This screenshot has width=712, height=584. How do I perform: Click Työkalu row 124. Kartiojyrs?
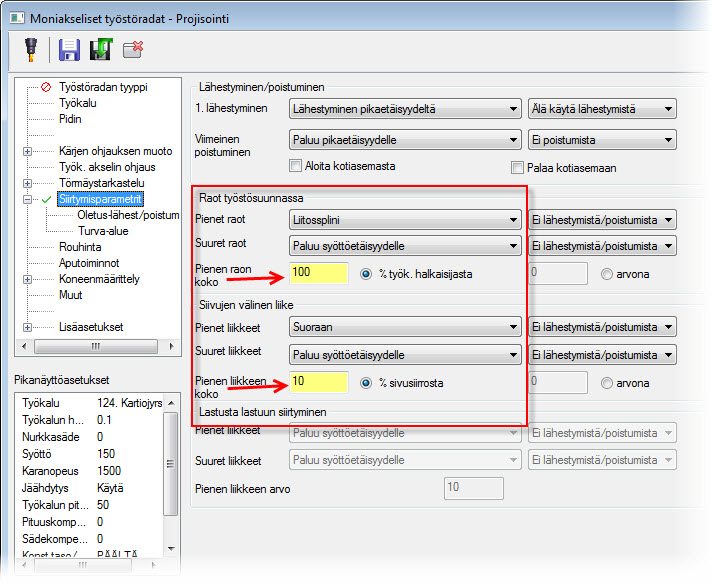[x=92, y=403]
